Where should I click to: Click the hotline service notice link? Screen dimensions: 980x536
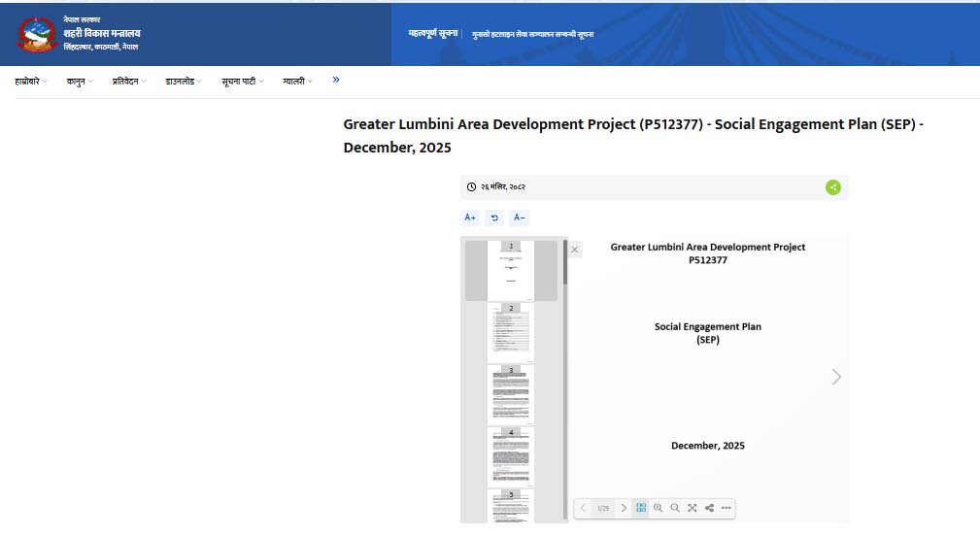[532, 34]
